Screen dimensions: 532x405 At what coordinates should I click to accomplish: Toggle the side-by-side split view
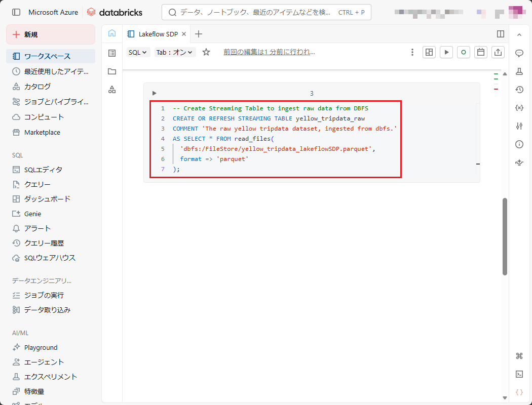pos(501,34)
